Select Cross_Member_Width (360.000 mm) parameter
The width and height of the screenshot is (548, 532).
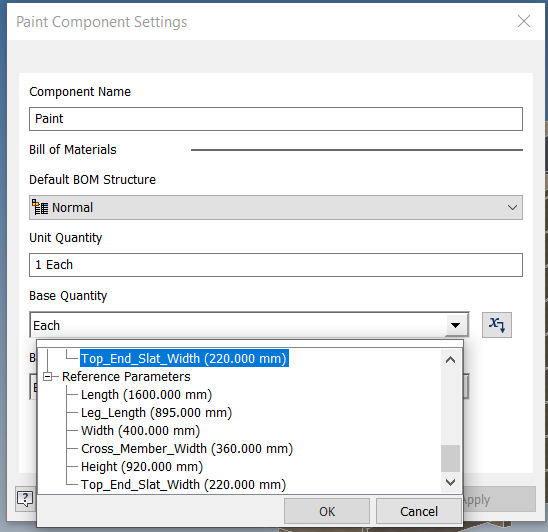click(x=187, y=449)
